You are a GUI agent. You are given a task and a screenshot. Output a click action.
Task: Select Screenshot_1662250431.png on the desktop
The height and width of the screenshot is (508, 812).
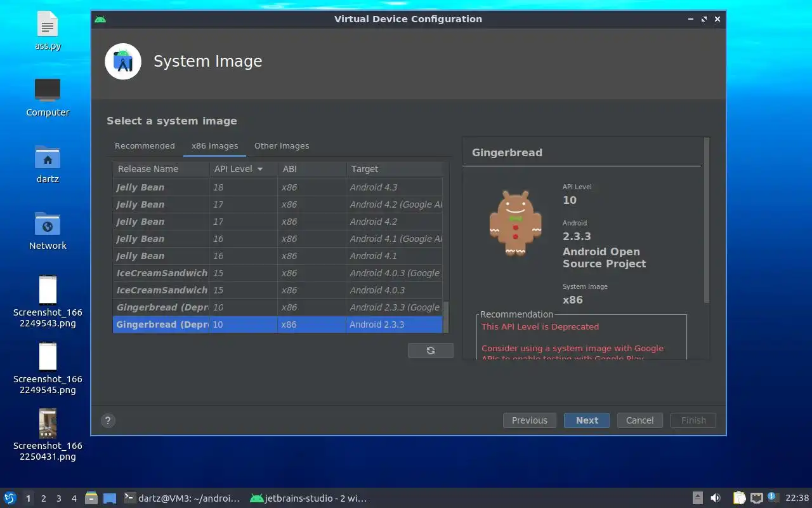48,435
